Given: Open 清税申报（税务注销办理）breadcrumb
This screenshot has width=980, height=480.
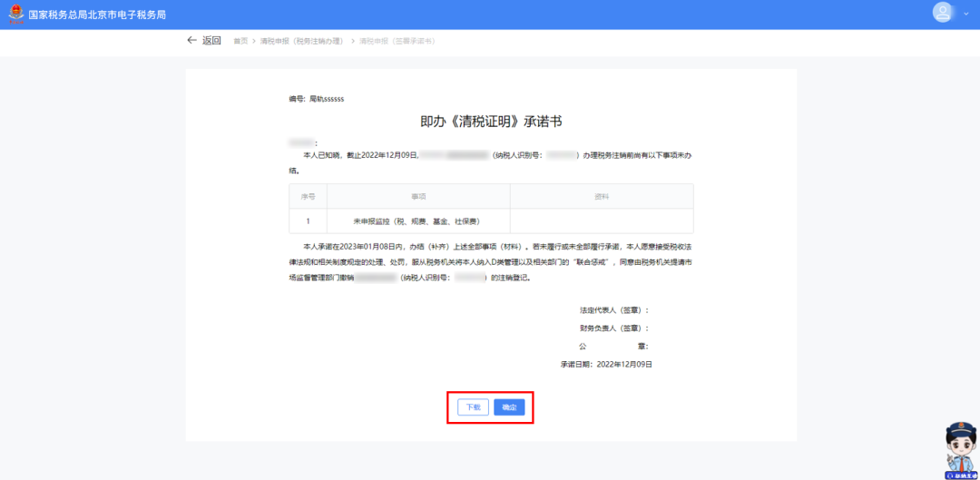Looking at the screenshot, I should pos(301,42).
